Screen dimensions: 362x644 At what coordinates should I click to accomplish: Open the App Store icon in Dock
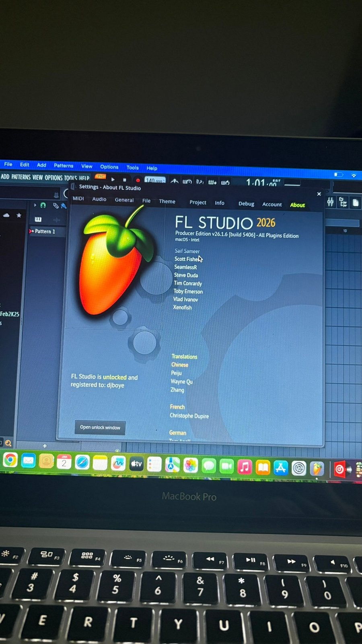pyautogui.click(x=280, y=468)
